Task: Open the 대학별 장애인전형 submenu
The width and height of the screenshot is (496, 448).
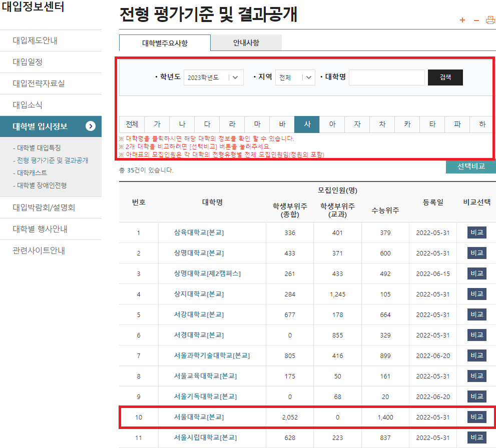Action: point(40,185)
